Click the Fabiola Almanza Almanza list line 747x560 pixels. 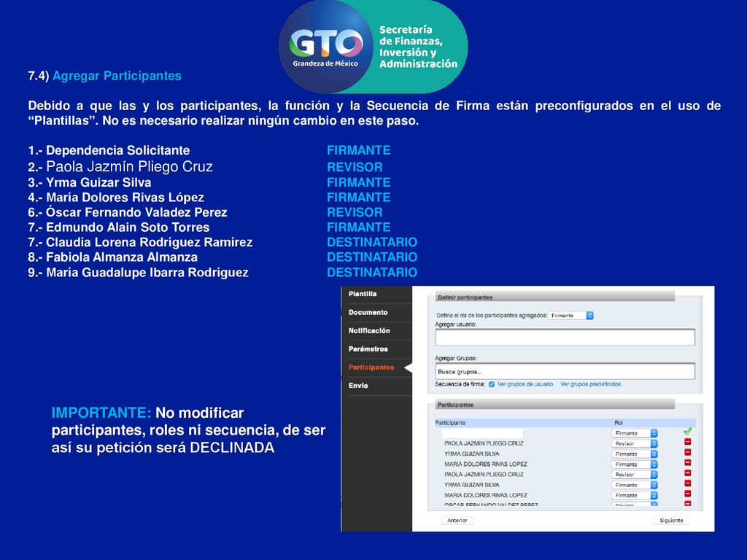(112, 257)
